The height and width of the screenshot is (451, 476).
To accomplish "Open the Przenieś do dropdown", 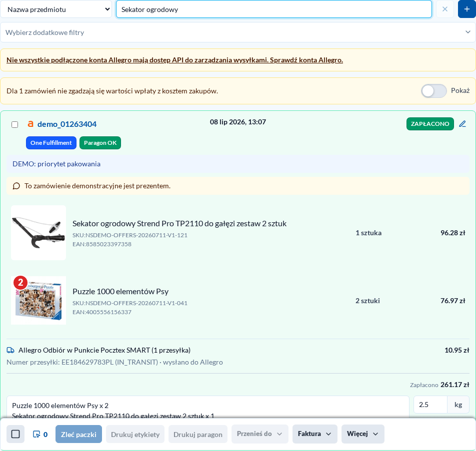I will click(259, 434).
